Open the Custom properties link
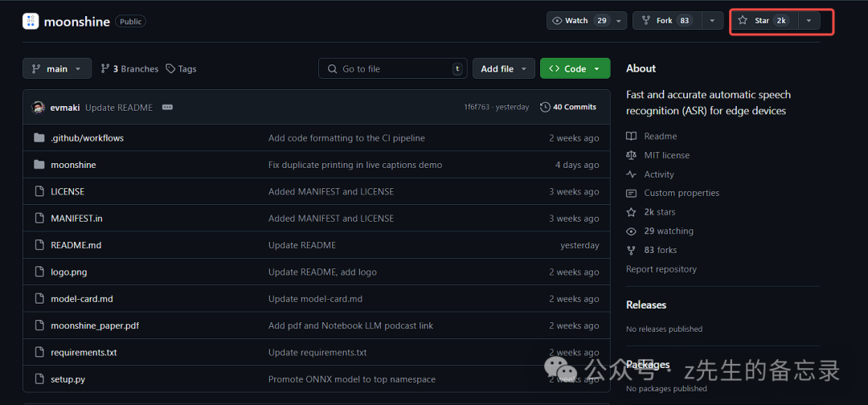868x405 pixels. click(x=682, y=193)
